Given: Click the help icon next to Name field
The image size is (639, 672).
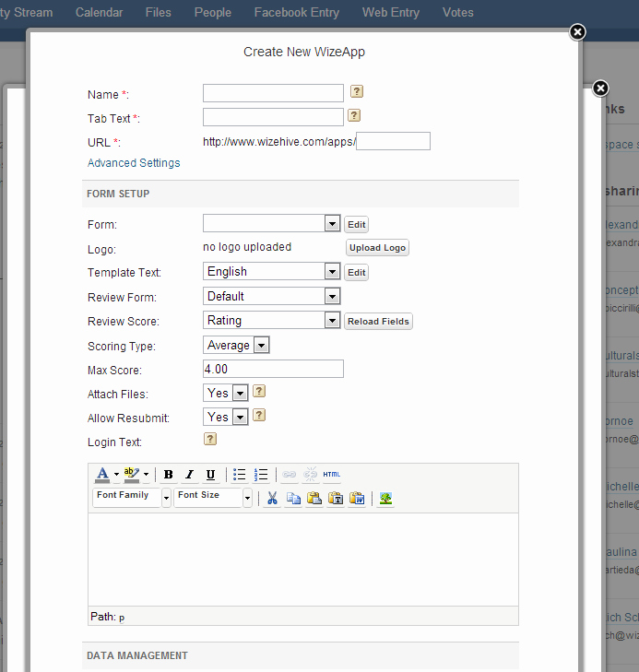Looking at the screenshot, I should click(x=357, y=91).
